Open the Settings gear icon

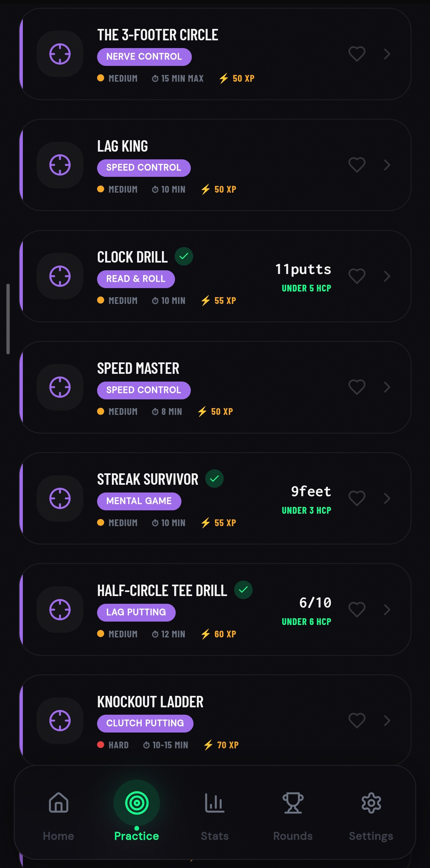click(371, 803)
